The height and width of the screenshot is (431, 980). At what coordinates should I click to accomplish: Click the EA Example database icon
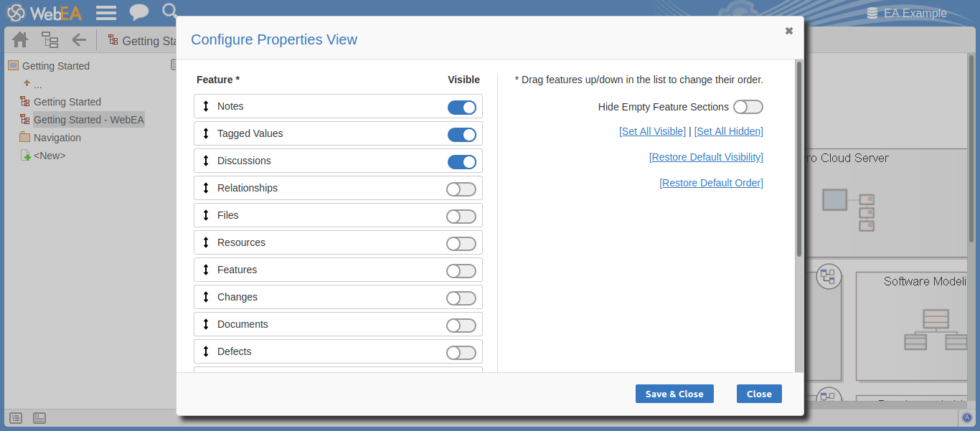coord(872,12)
